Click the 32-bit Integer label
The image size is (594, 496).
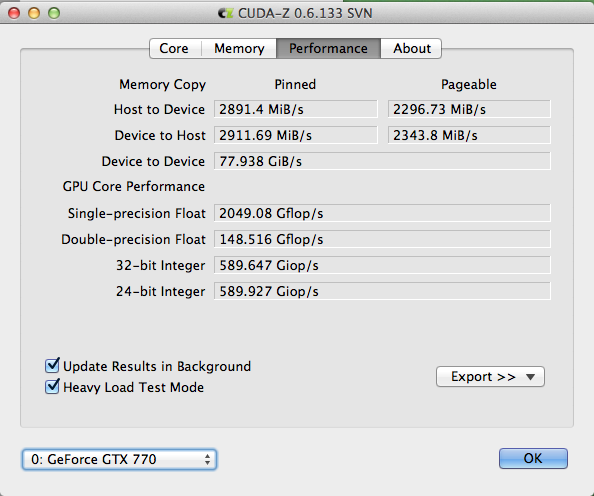tap(161, 265)
